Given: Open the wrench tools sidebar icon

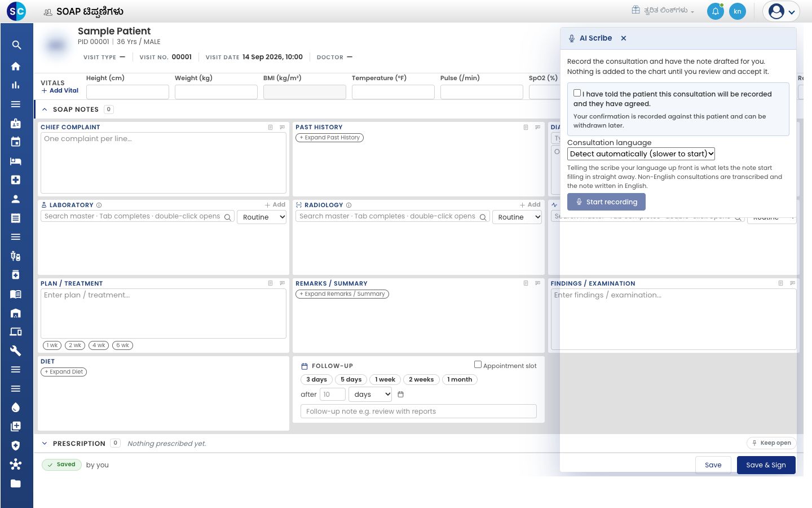Looking at the screenshot, I should coord(16,351).
